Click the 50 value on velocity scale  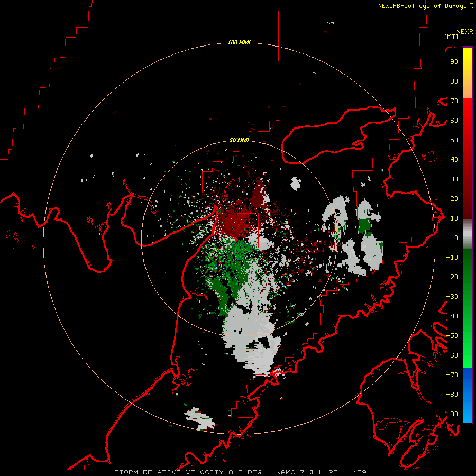(454, 140)
